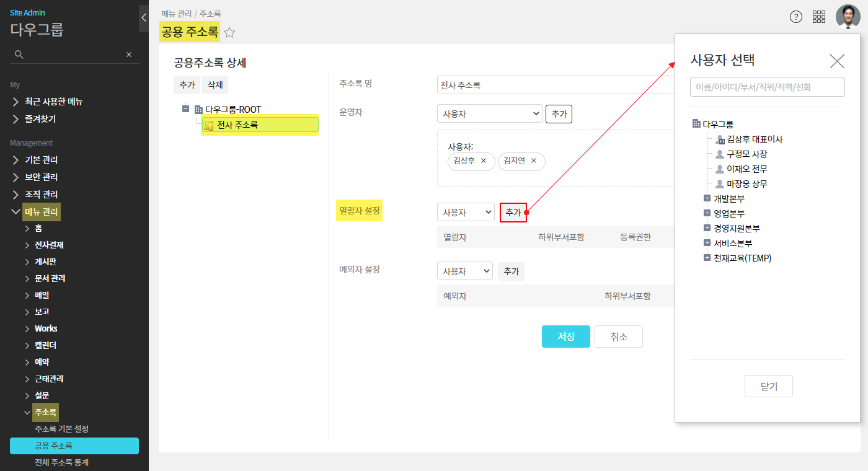The image size is (868, 471).
Task: Click 추가 button next to 열람자 설정
Action: pyautogui.click(x=513, y=213)
